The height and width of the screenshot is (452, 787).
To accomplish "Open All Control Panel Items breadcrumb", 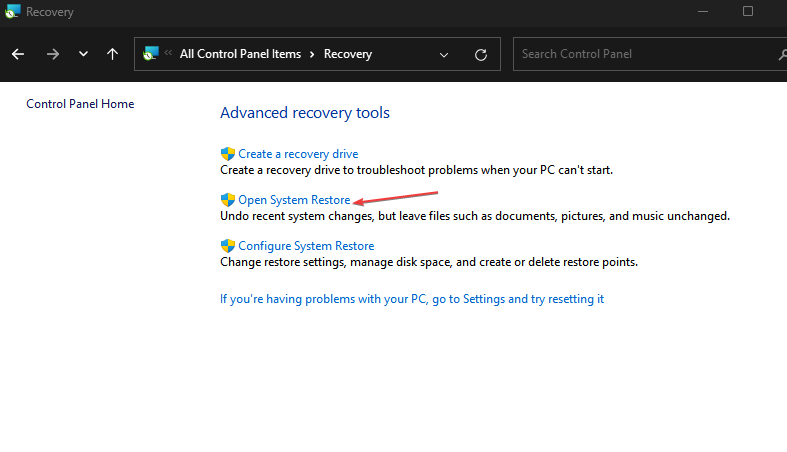I will tap(240, 54).
